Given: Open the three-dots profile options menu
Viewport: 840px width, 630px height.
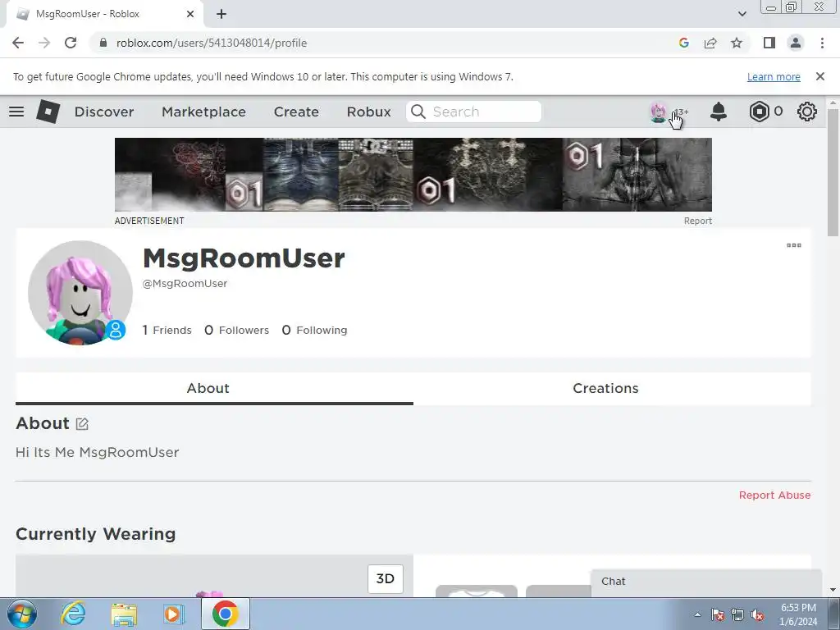Looking at the screenshot, I should point(793,245).
